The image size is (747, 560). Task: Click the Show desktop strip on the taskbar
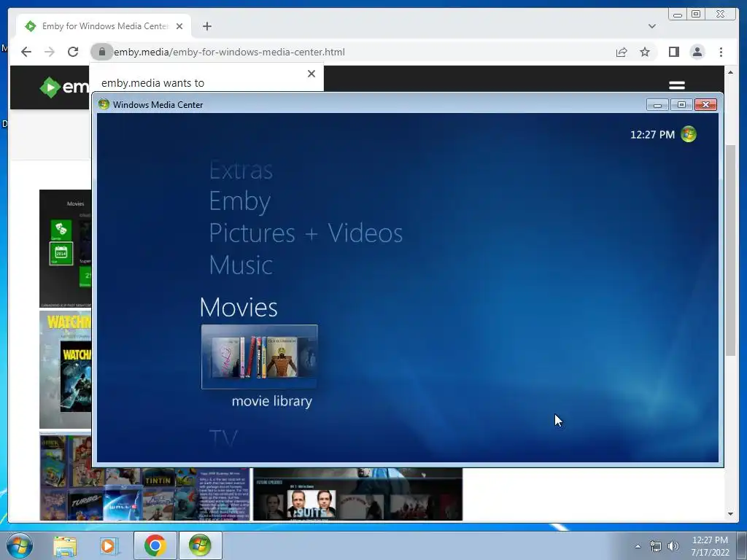coord(742,545)
